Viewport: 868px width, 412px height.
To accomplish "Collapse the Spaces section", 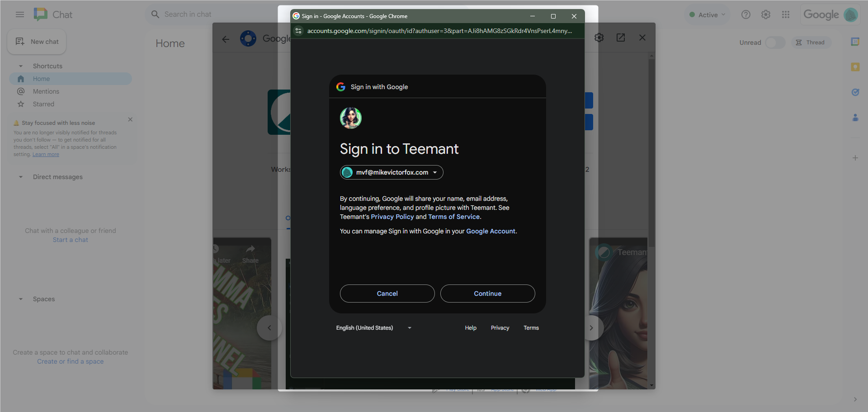I will (21, 299).
